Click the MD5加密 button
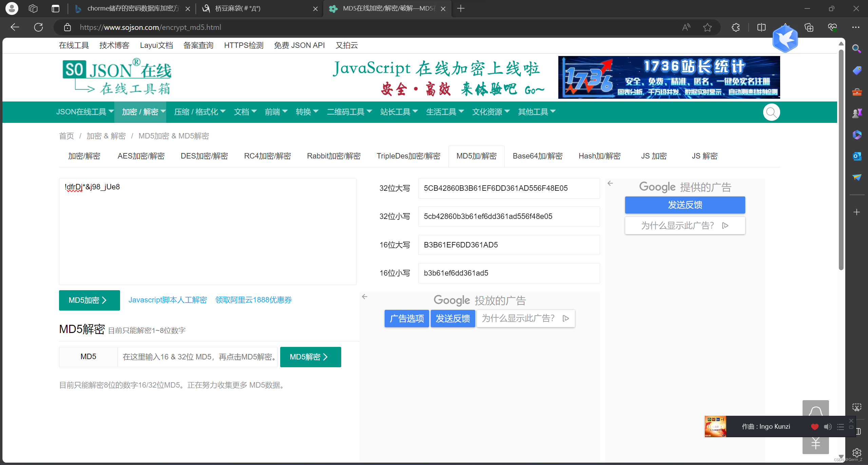868x465 pixels. coord(89,300)
